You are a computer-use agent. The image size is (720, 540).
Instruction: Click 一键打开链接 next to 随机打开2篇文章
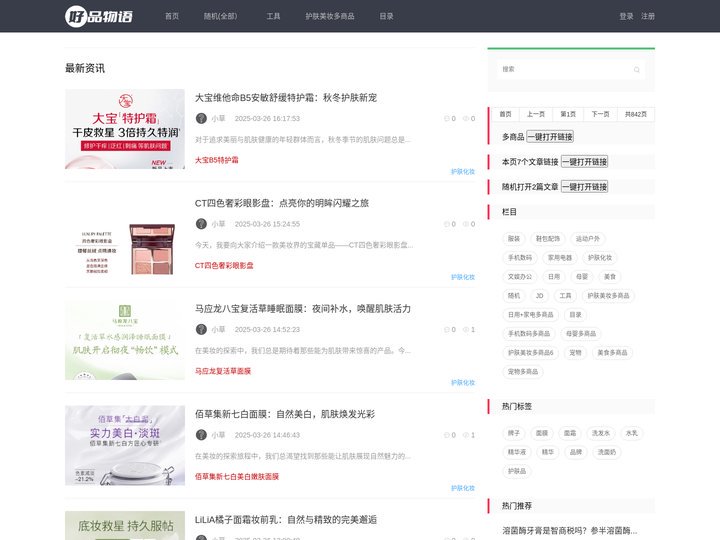pos(585,186)
